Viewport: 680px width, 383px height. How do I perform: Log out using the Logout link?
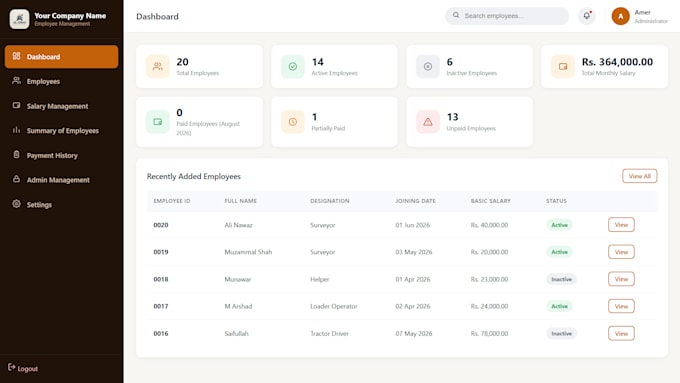pyautogui.click(x=23, y=368)
